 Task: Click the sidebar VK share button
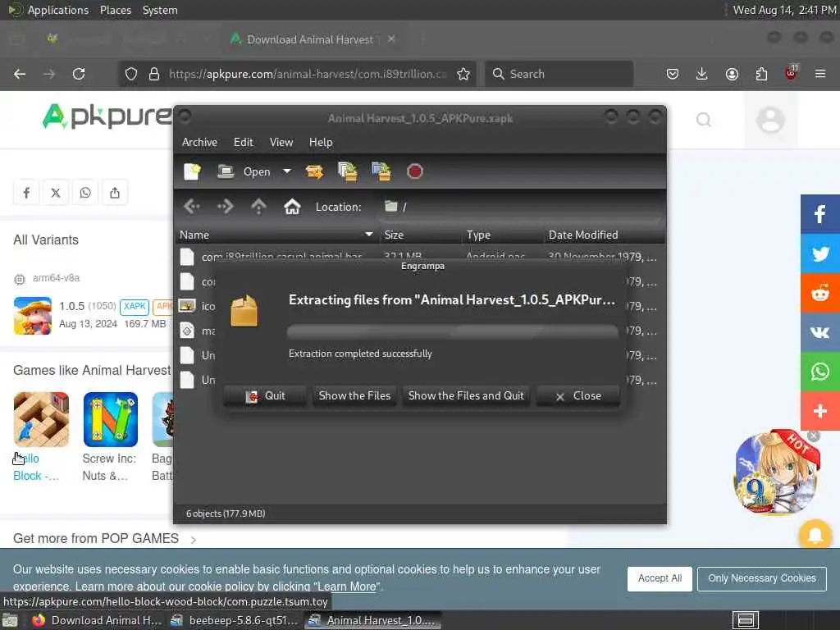coord(820,332)
